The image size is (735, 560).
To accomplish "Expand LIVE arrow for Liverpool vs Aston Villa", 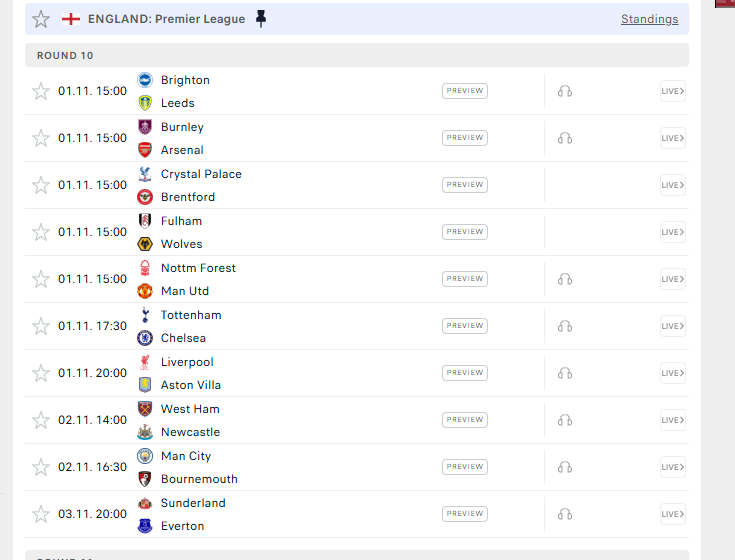I will [673, 373].
